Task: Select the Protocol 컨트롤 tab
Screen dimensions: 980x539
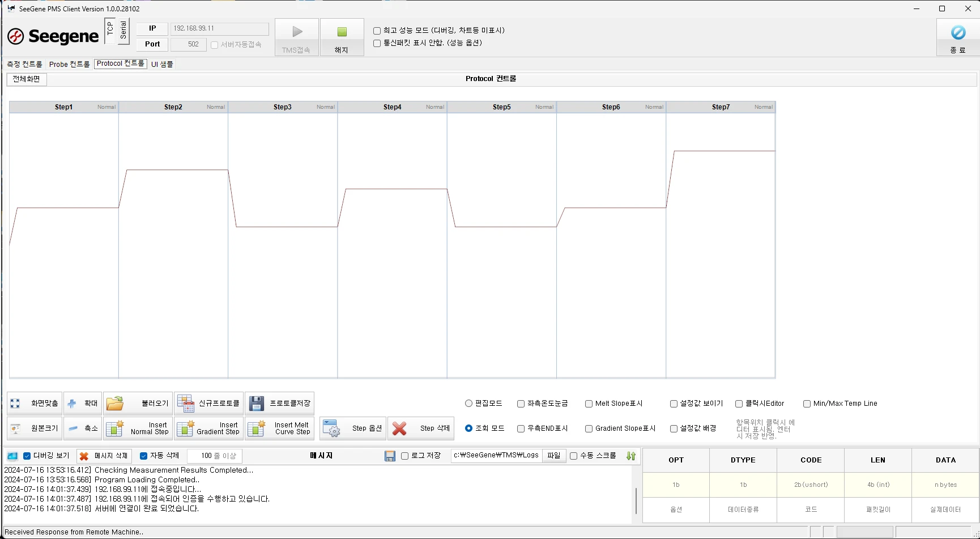Action: point(121,63)
